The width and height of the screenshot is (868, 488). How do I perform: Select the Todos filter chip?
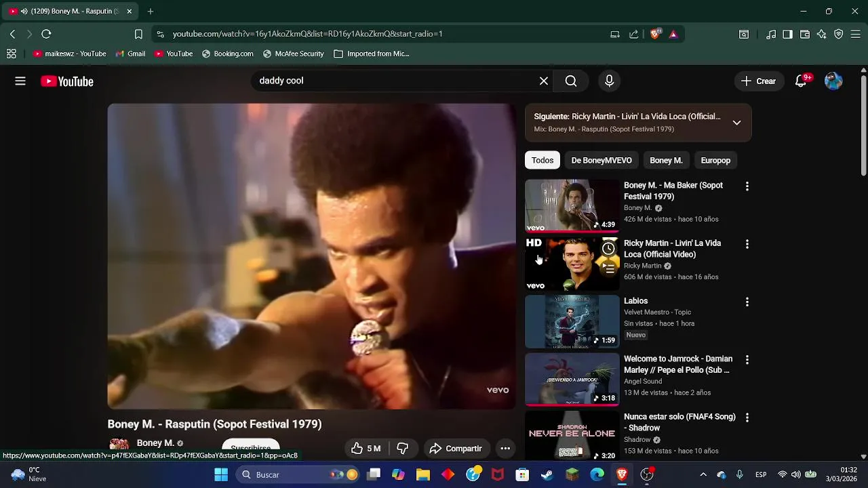542,161
